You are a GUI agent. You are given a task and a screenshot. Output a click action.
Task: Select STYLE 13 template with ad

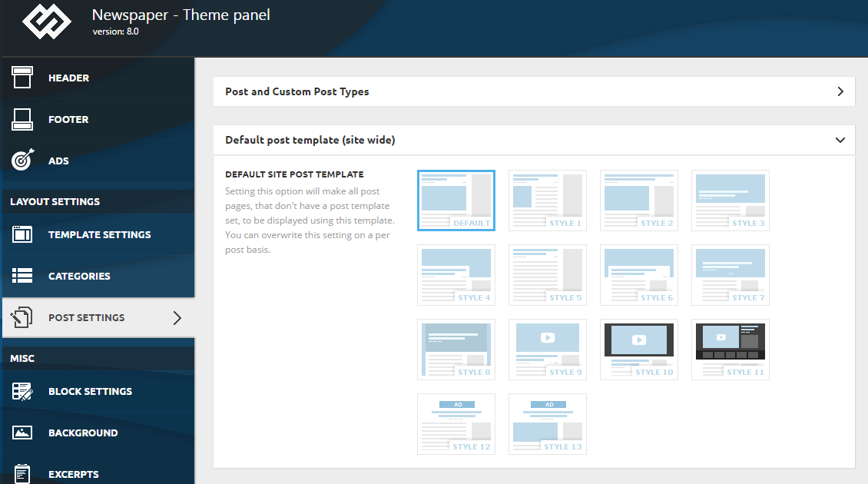pos(548,424)
